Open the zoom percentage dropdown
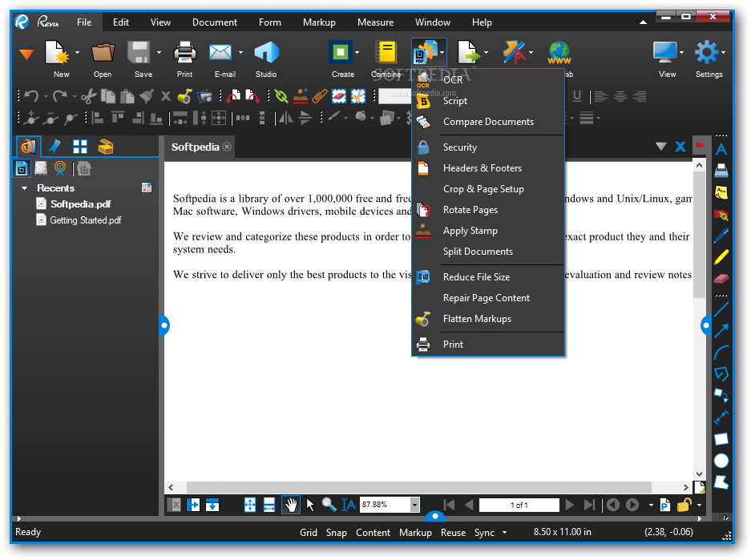751x560 pixels. tap(415, 505)
